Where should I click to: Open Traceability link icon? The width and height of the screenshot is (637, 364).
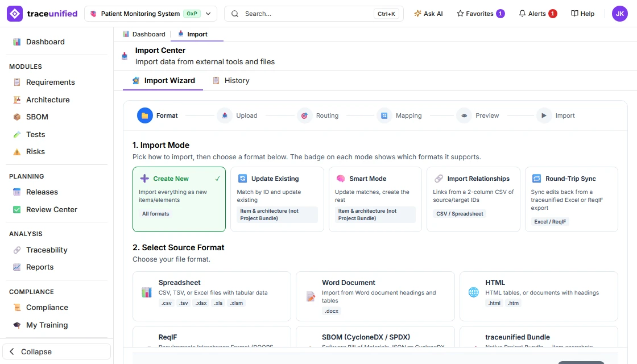tap(16, 250)
